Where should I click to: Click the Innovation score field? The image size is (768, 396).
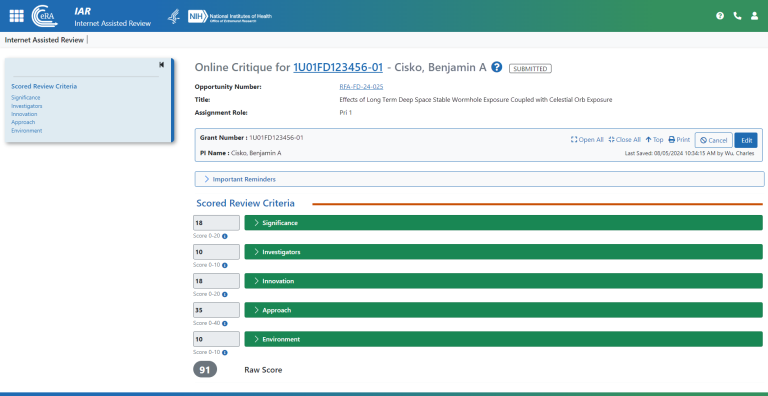click(216, 281)
